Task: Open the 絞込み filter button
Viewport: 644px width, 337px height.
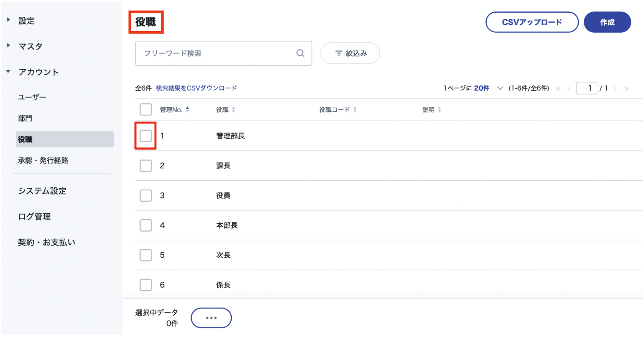Action: [x=350, y=53]
